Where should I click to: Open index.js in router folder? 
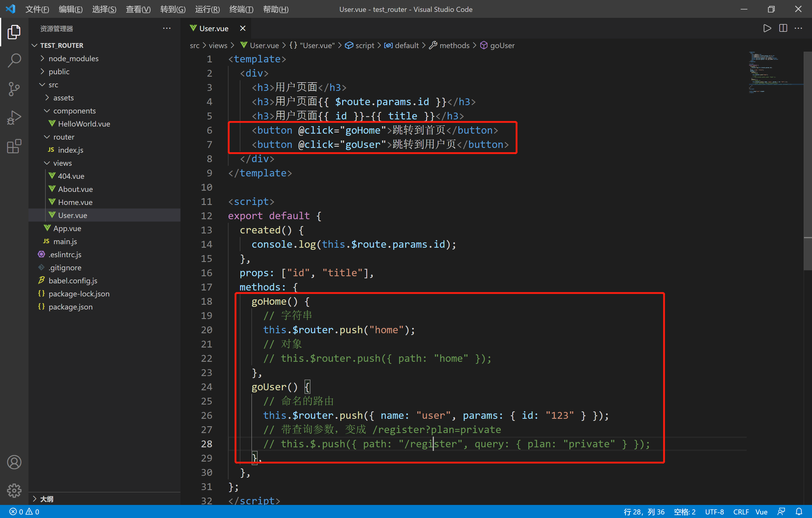tap(70, 150)
